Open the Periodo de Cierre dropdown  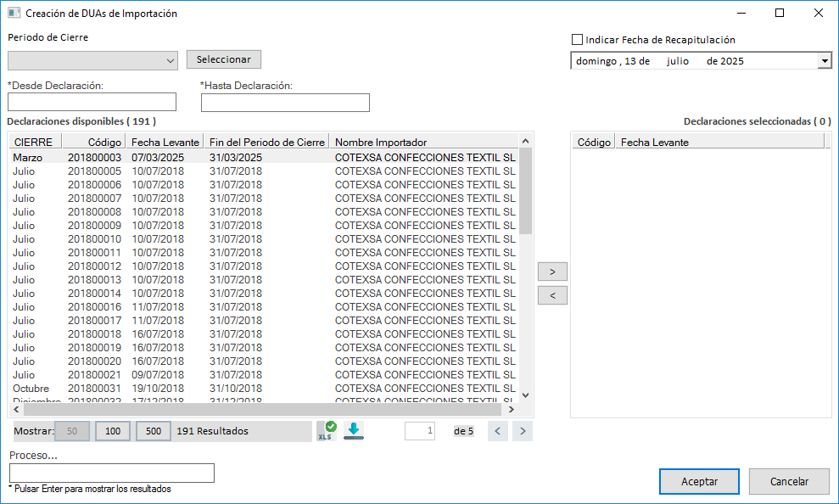[x=171, y=60]
